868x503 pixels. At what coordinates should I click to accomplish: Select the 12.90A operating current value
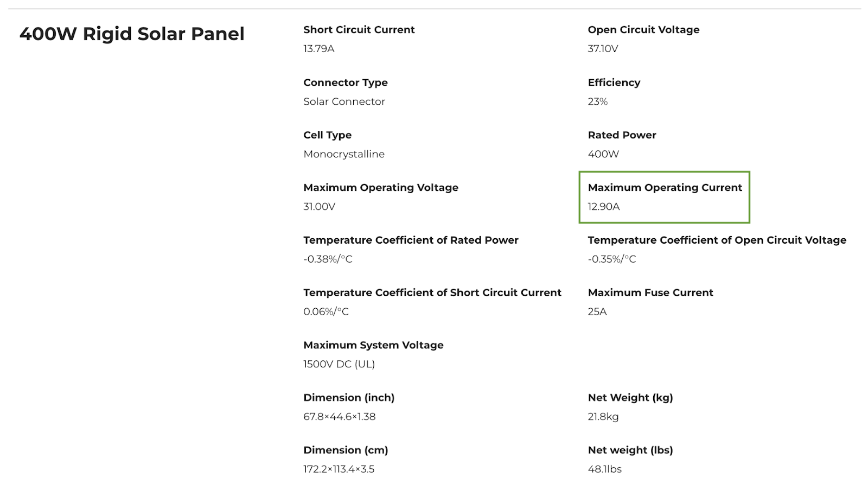(603, 206)
